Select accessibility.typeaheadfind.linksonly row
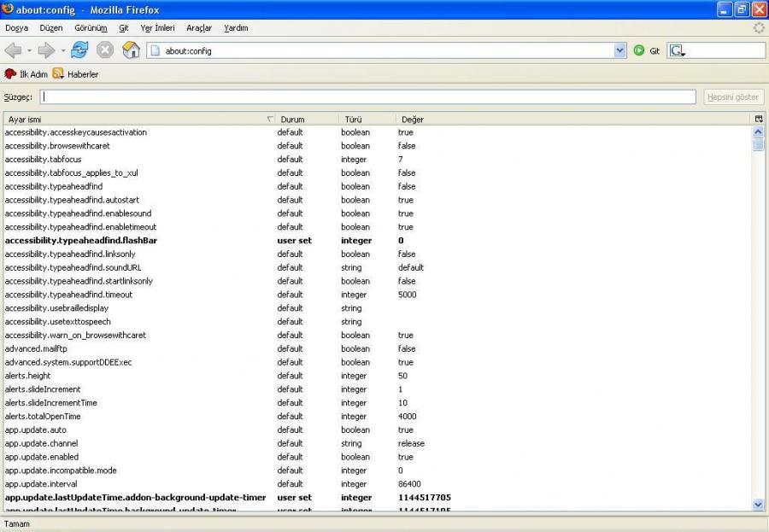 tap(378, 254)
